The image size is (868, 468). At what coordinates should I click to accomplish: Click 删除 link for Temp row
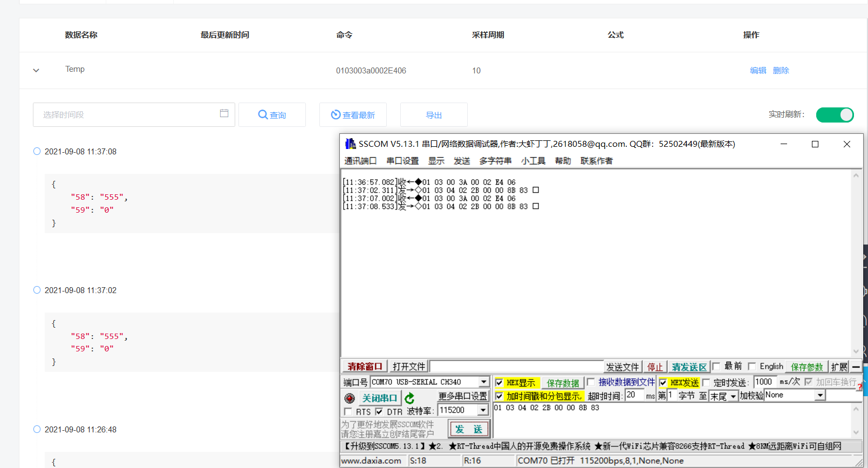781,70
